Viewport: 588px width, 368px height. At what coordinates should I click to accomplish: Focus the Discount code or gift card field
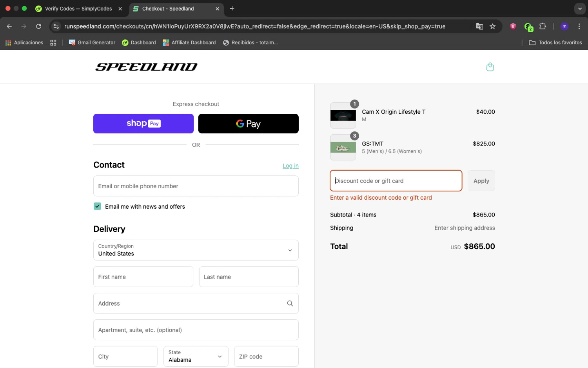(x=396, y=181)
